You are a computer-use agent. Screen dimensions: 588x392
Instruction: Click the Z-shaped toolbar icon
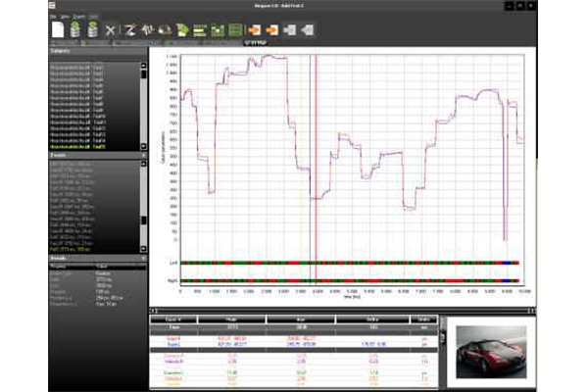tap(130, 30)
